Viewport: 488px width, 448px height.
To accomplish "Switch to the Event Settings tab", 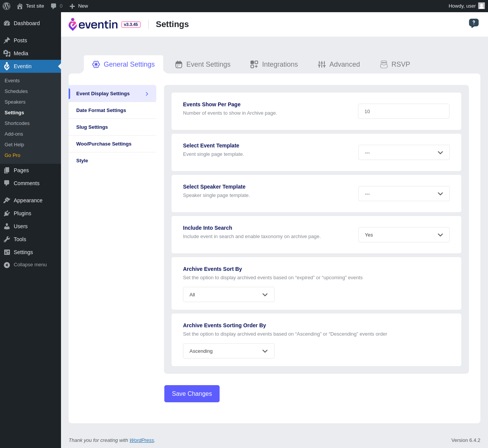I will 203,64.
